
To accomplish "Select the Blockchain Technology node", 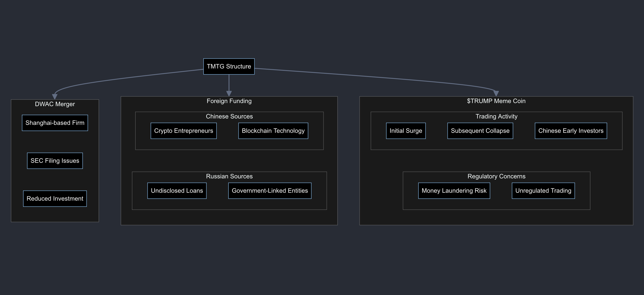I will [x=273, y=131].
